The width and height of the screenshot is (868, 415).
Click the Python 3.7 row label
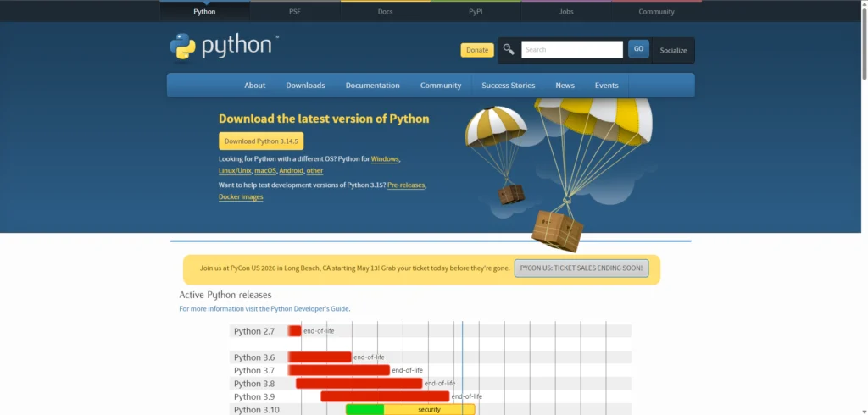254,370
